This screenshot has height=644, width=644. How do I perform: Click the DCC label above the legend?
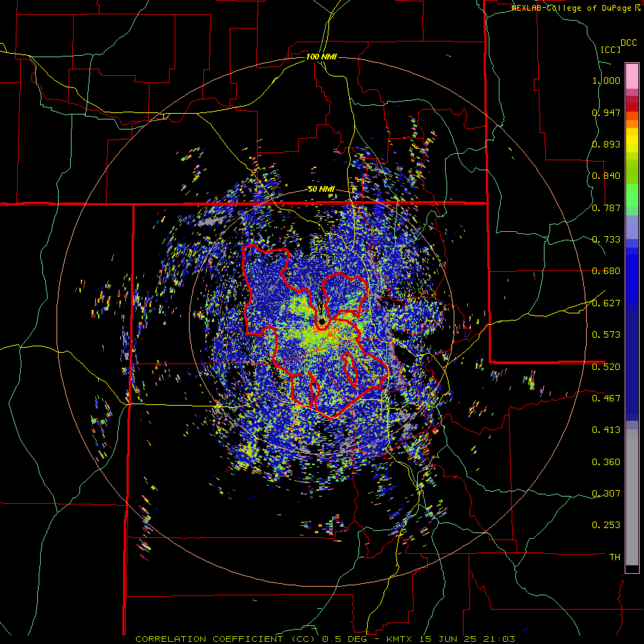[x=628, y=43]
